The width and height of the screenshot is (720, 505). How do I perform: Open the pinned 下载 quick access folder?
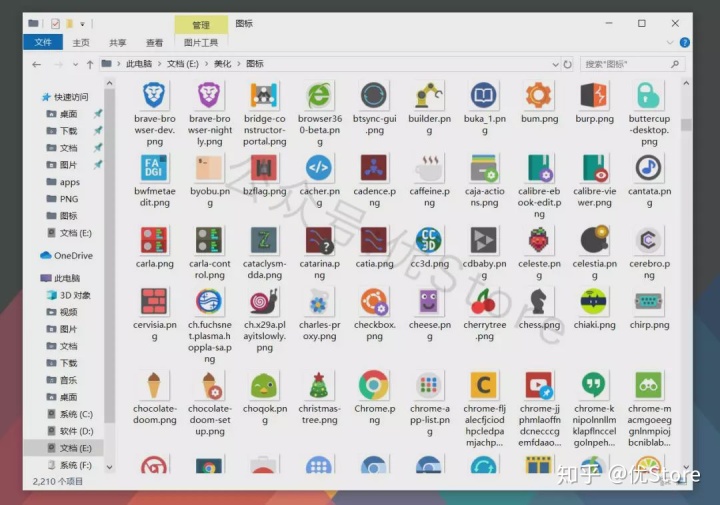pyautogui.click(x=68, y=131)
